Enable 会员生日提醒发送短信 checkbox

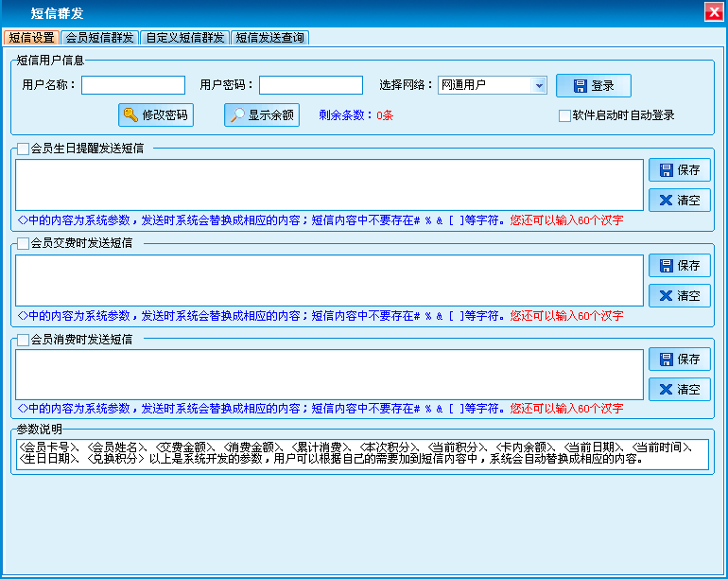click(24, 149)
